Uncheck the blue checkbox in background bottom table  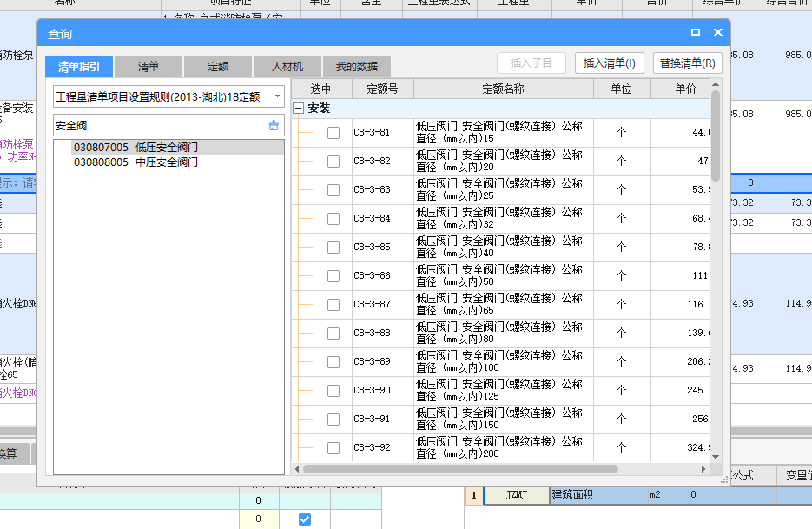point(305,519)
